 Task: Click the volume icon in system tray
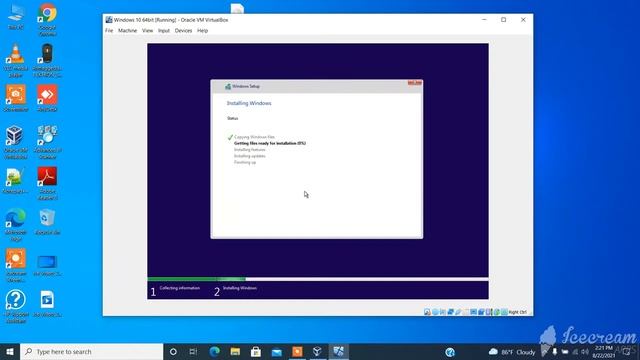click(x=585, y=352)
